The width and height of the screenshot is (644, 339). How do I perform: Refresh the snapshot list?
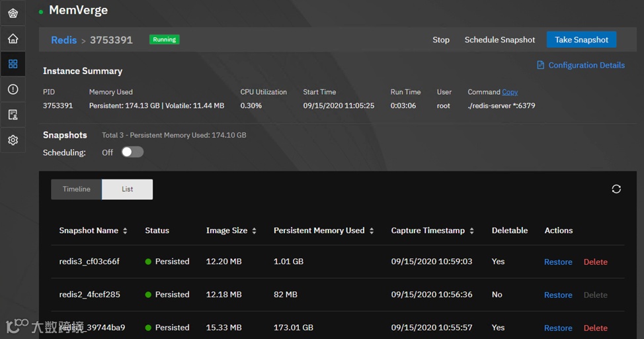coord(616,189)
